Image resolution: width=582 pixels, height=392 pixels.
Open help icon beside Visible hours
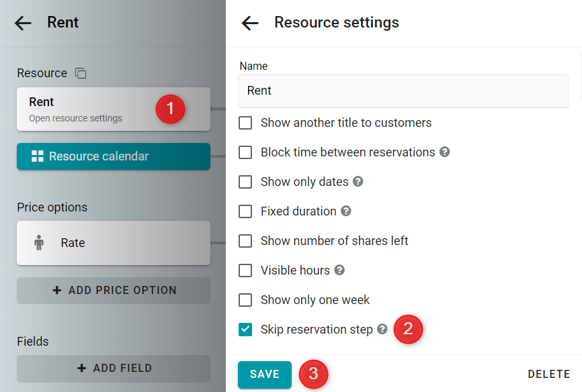[x=339, y=270]
